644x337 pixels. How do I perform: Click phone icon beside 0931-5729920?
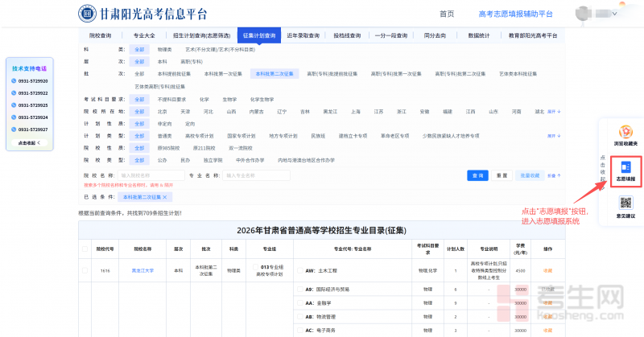pyautogui.click(x=14, y=81)
